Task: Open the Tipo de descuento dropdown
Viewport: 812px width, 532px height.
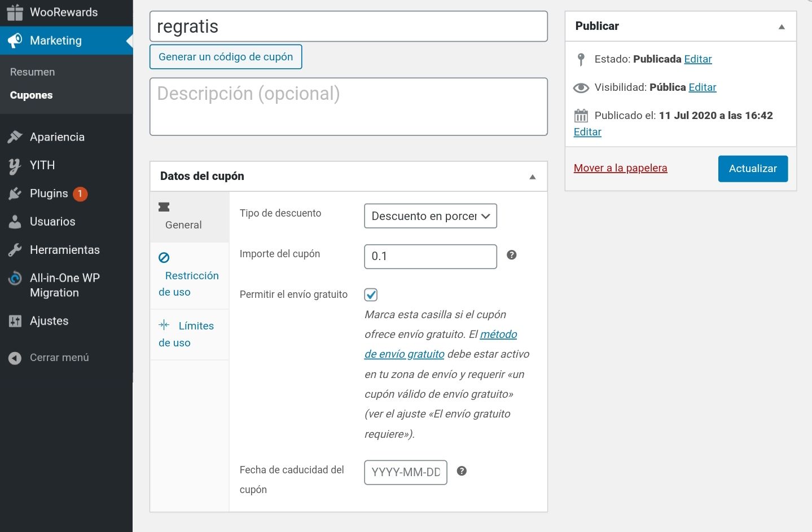Action: tap(431, 216)
